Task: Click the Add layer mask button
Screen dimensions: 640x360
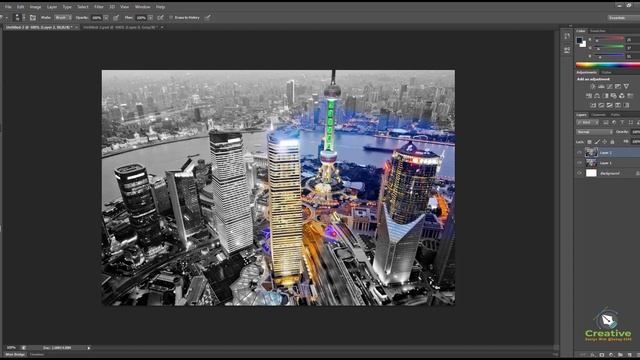Action: pyautogui.click(x=602, y=355)
